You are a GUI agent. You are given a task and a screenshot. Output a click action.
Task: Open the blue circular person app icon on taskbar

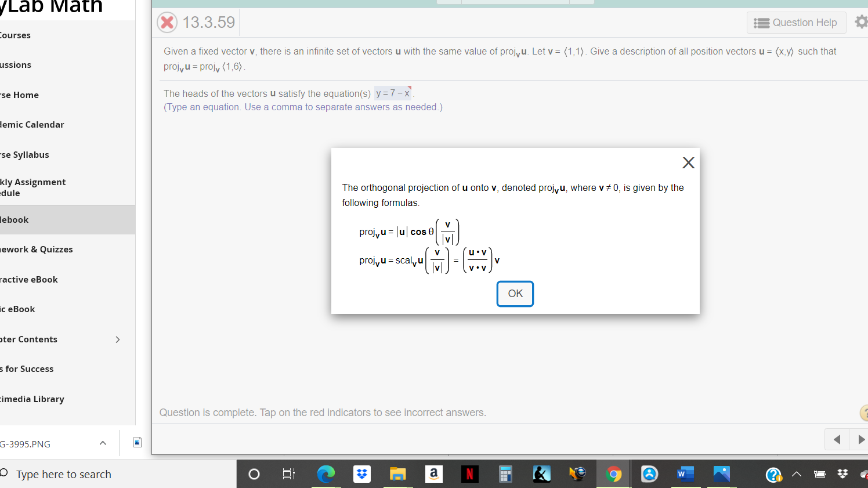click(x=649, y=474)
